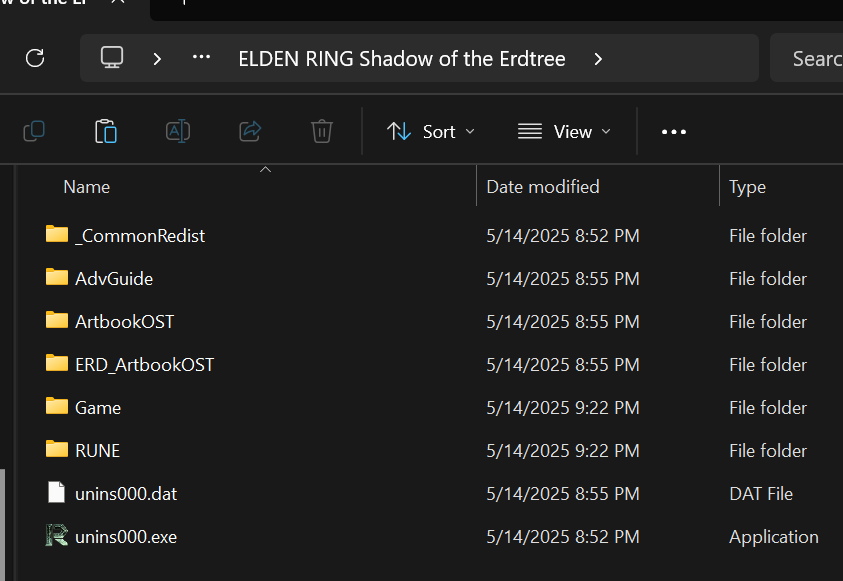The width and height of the screenshot is (843, 581).
Task: Show hidden breadcrumb path via ellipsis
Action: coord(201,57)
